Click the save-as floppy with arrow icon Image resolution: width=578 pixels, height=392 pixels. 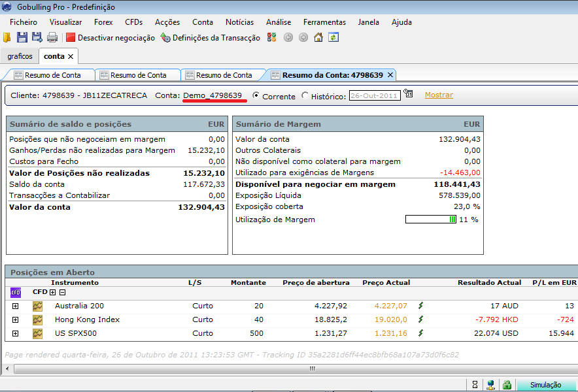[x=37, y=37]
